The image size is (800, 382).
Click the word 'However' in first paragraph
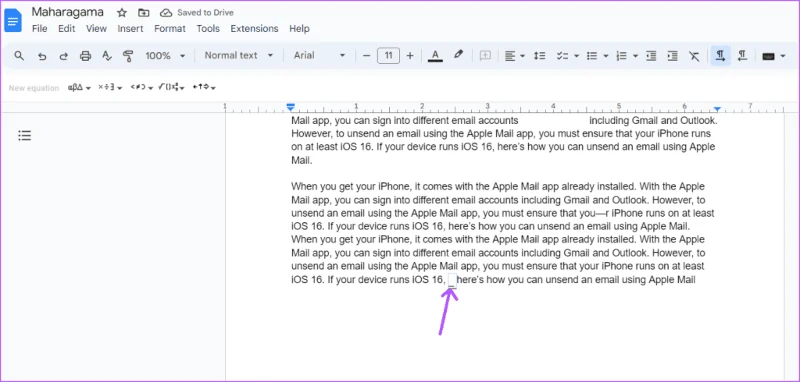[x=311, y=134]
